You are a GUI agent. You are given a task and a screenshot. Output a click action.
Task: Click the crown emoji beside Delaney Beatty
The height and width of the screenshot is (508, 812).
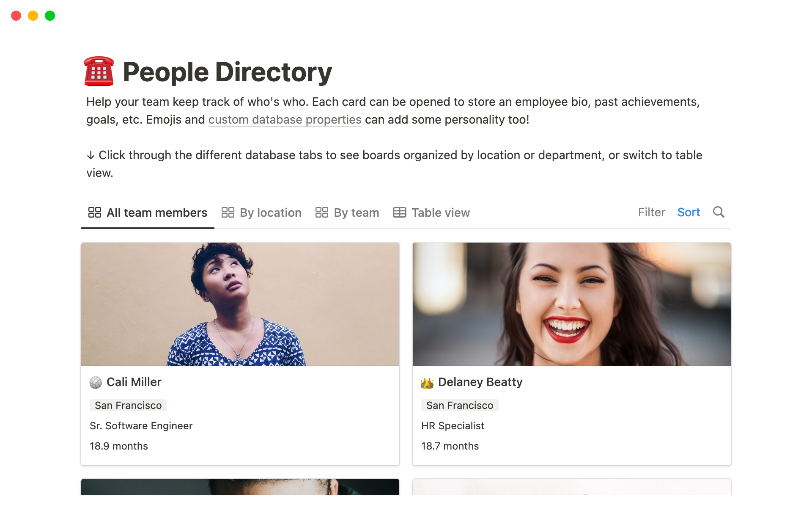click(427, 383)
